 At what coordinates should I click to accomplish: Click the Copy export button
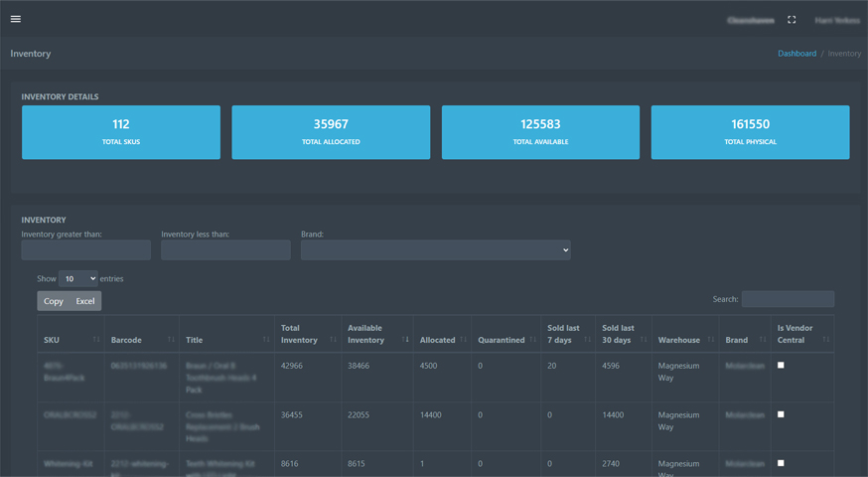[54, 301]
